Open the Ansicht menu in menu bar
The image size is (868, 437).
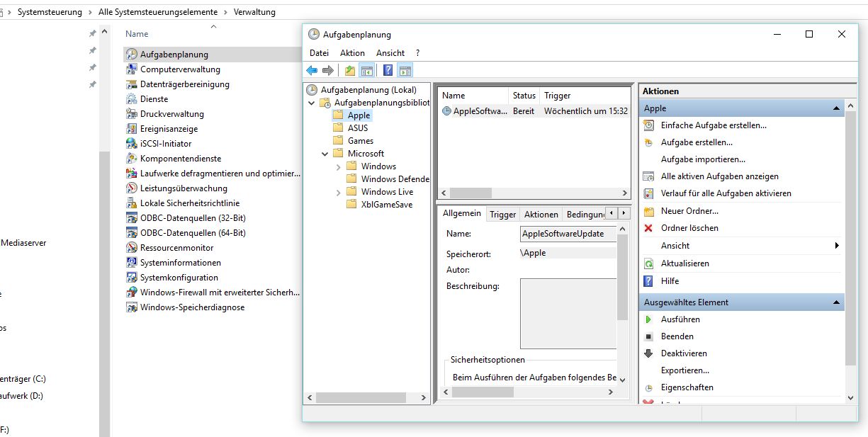390,53
